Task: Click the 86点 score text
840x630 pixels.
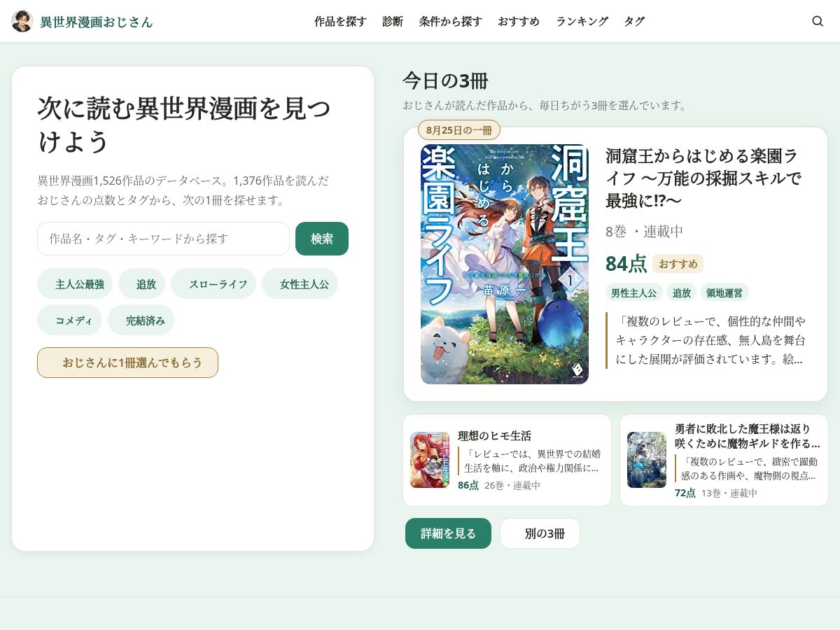Action: tap(468, 485)
